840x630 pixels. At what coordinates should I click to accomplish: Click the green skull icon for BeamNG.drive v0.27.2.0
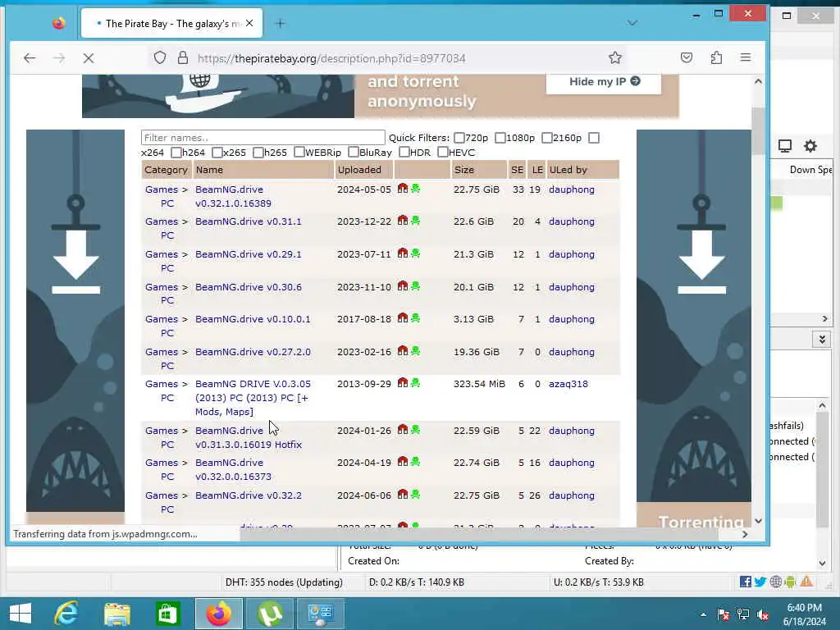click(x=415, y=351)
